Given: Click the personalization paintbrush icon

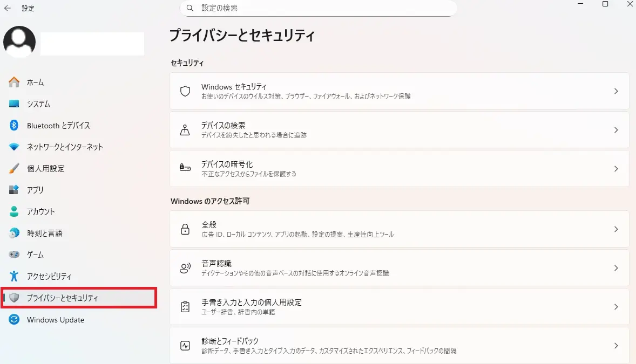Looking at the screenshot, I should 14,168.
